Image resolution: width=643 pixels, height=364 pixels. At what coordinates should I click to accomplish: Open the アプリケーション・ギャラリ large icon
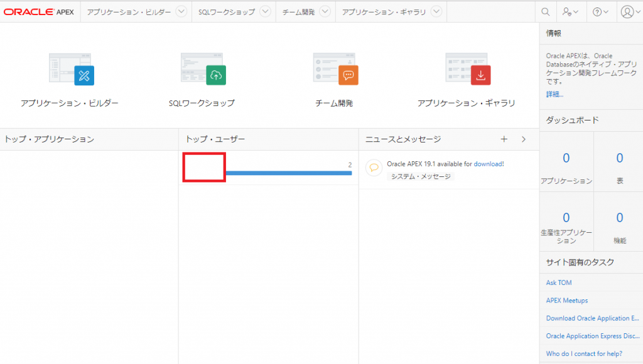[x=468, y=69]
